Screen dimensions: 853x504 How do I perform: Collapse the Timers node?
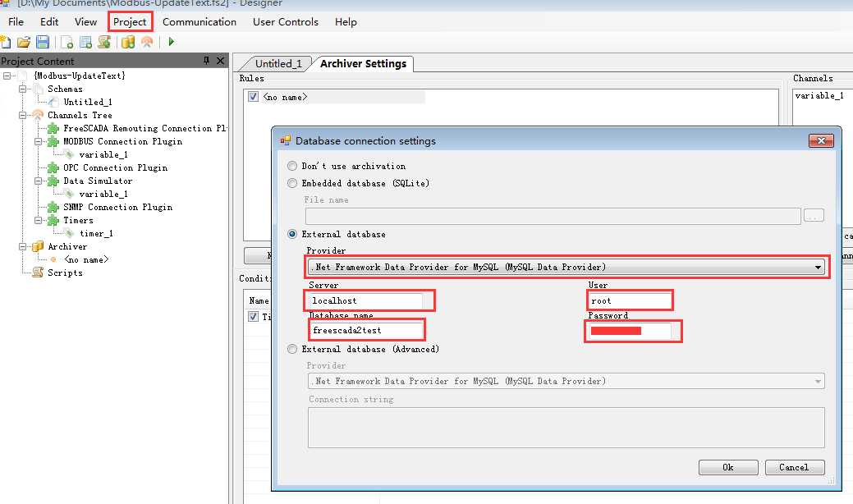pos(38,220)
